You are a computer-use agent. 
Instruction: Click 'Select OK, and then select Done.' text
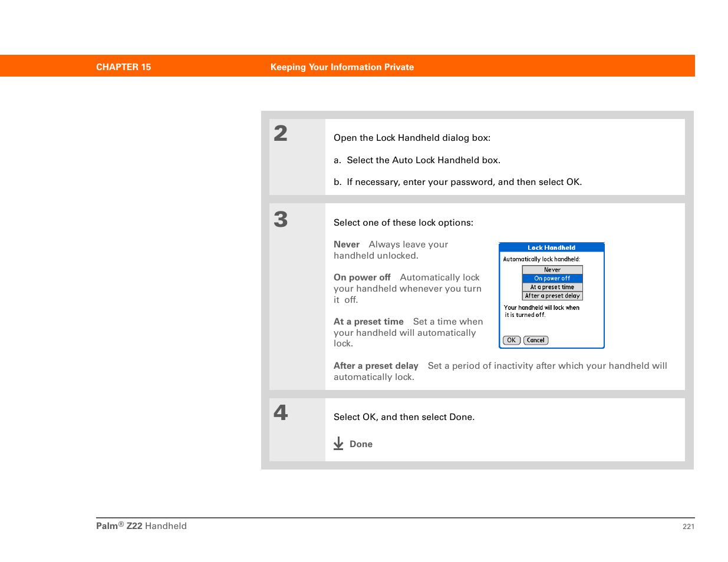coord(404,417)
